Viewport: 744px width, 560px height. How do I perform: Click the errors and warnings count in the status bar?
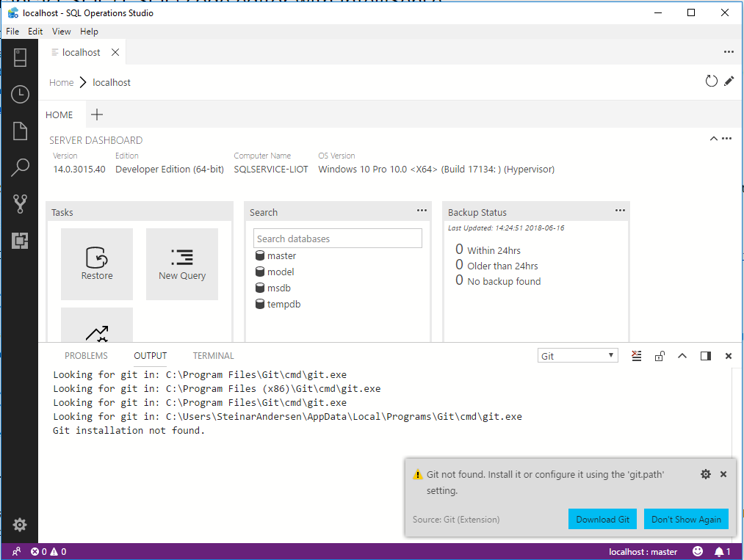click(48, 551)
